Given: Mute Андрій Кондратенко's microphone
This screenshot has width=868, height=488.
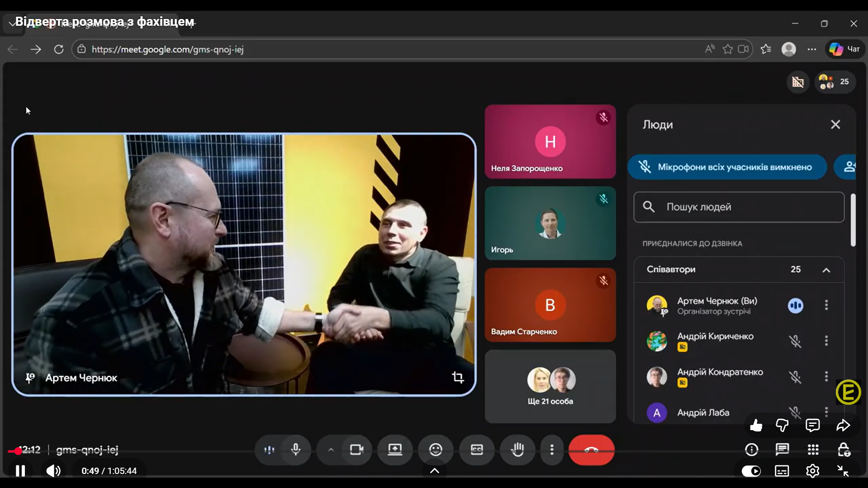Looking at the screenshot, I should 795,377.
